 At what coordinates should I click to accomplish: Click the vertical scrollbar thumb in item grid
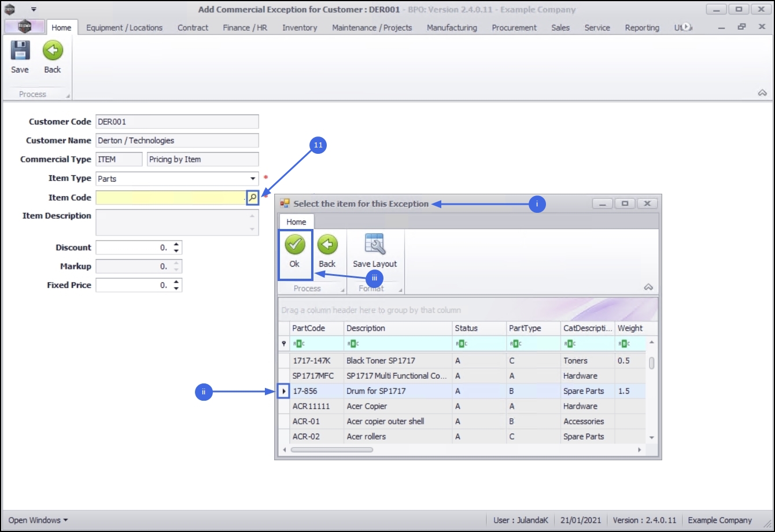pyautogui.click(x=652, y=363)
